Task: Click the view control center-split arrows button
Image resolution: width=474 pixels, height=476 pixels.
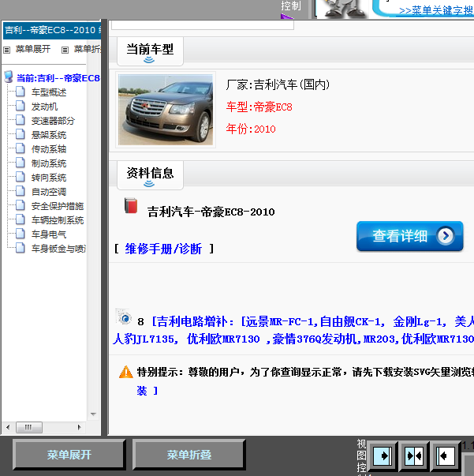Action: coord(414,455)
